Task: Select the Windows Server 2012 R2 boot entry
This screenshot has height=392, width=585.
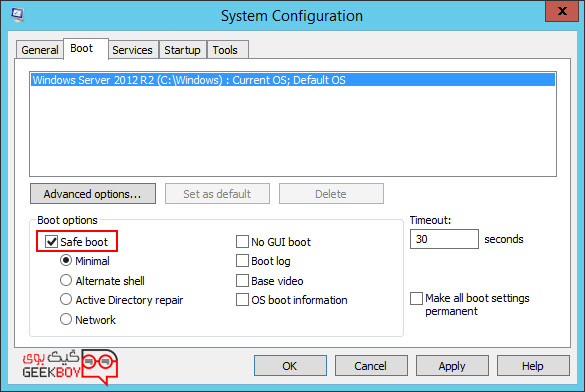Action: (x=293, y=80)
